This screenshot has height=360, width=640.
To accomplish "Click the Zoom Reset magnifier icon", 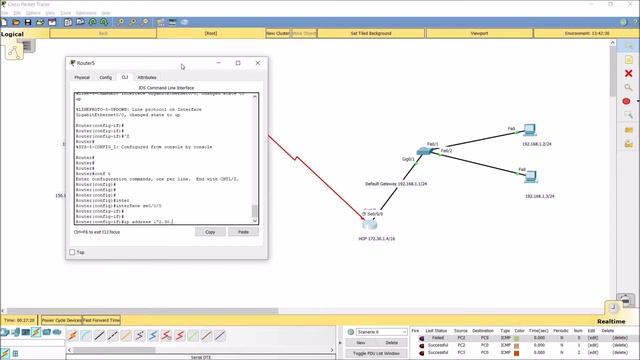I will pos(133,22).
